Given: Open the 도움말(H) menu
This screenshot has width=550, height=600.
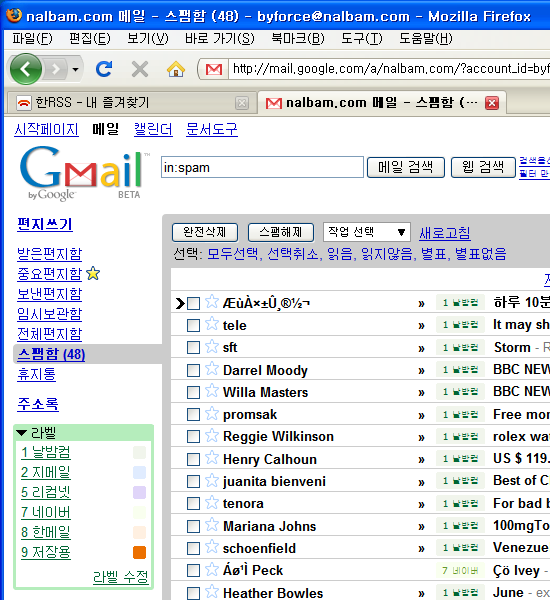Looking at the screenshot, I should tap(426, 39).
